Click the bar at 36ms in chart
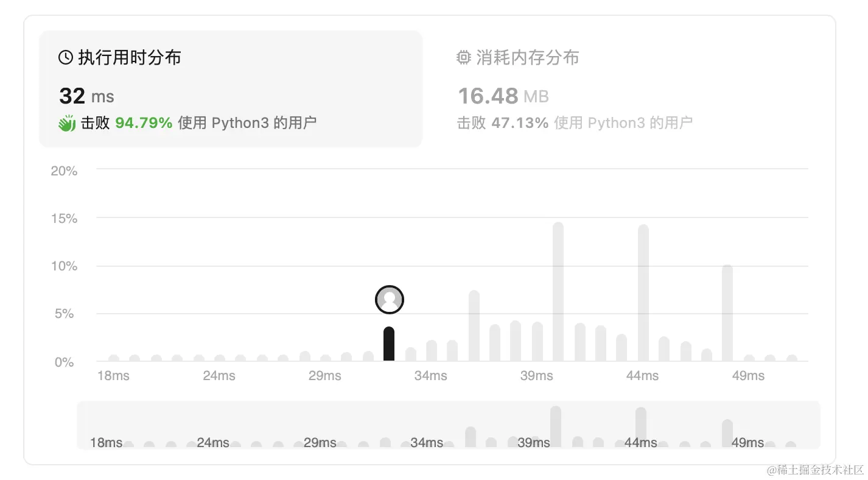Image resolution: width=868 pixels, height=480 pixels. pyautogui.click(x=474, y=326)
